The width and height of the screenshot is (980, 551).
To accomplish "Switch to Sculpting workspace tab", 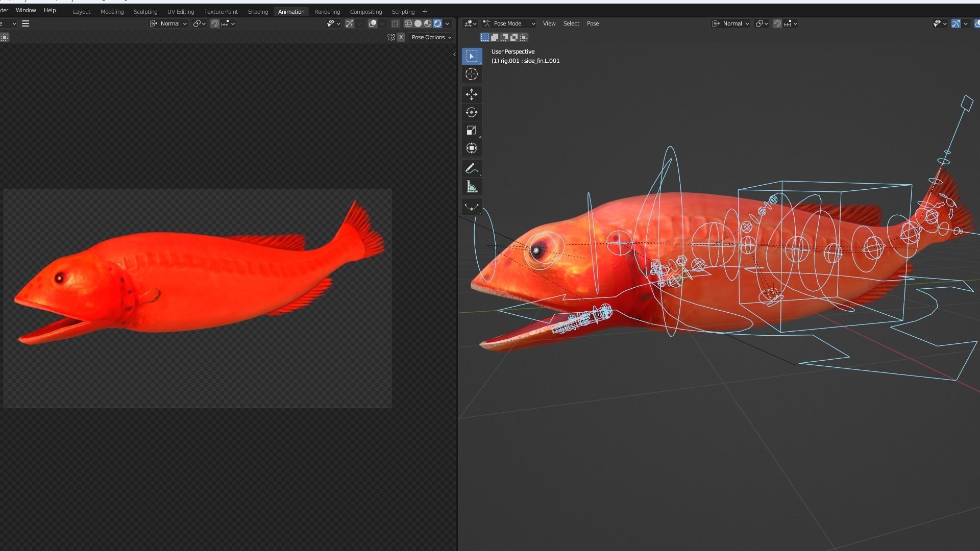I will pyautogui.click(x=145, y=12).
